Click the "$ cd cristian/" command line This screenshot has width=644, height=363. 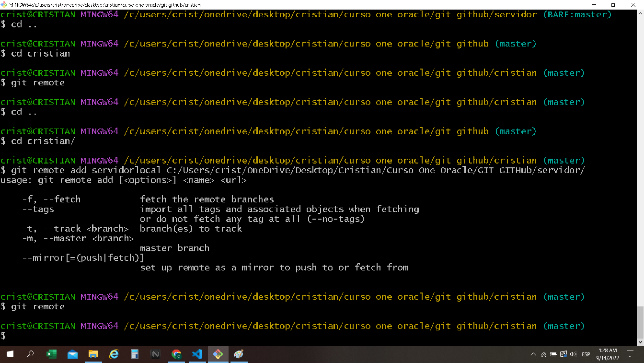(x=38, y=141)
